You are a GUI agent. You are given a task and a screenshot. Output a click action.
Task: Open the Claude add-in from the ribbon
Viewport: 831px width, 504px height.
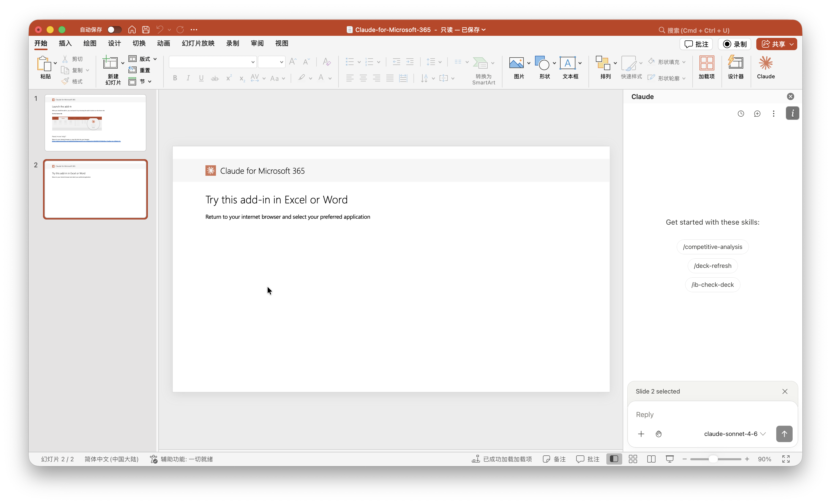click(x=766, y=68)
